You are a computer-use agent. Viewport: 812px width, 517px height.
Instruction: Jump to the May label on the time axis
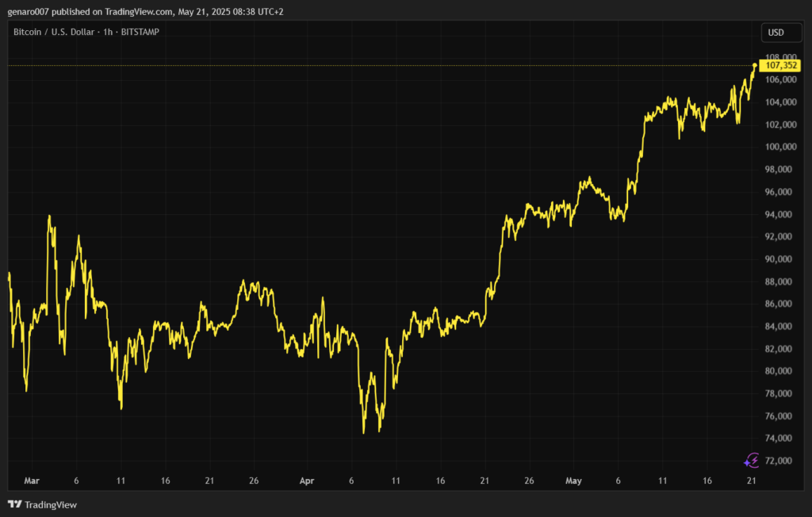[574, 481]
